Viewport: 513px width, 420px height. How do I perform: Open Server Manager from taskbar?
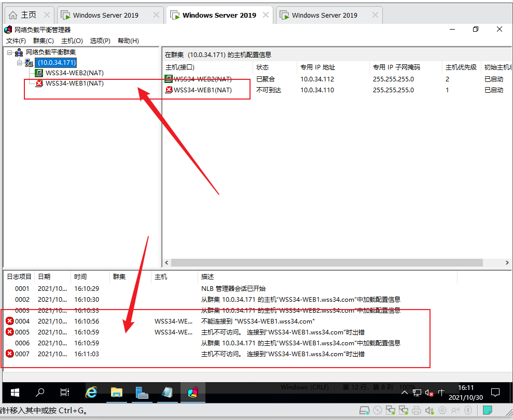(142, 393)
